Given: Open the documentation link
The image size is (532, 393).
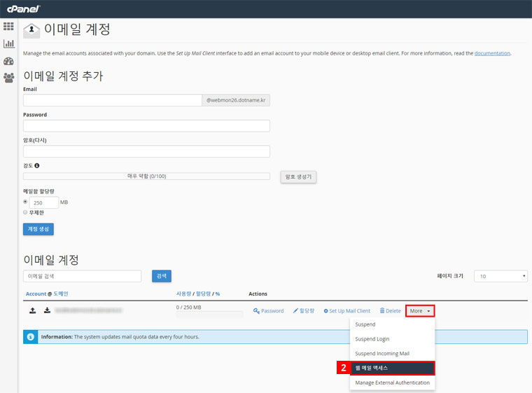Looking at the screenshot, I should [492, 53].
